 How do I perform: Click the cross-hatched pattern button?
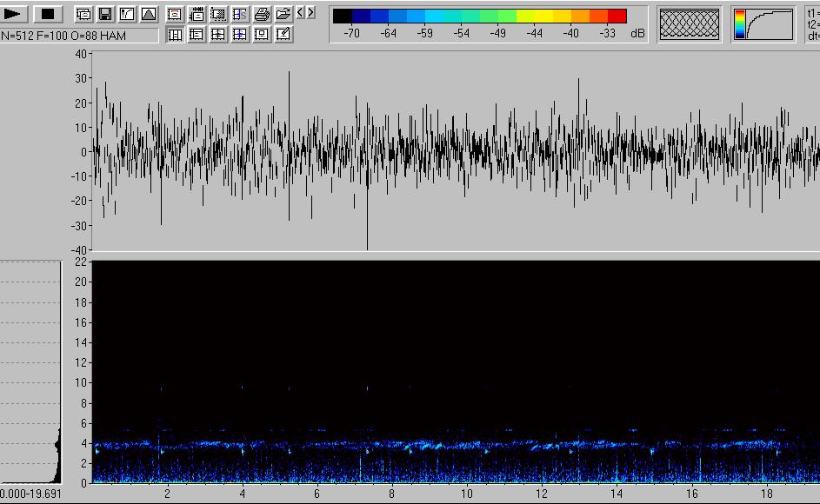click(x=690, y=23)
